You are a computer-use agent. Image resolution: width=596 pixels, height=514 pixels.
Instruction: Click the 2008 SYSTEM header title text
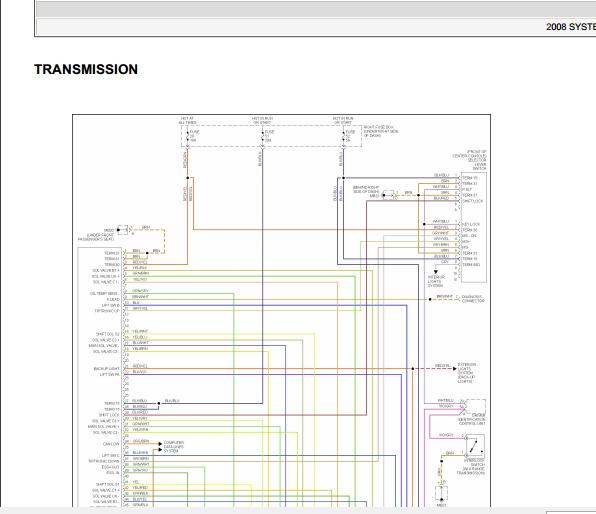pos(571,27)
